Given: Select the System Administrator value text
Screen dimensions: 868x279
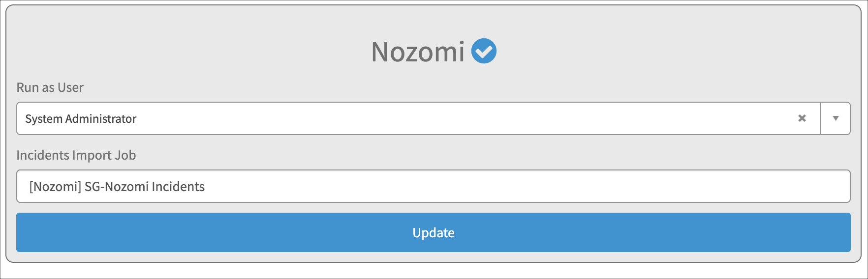Looking at the screenshot, I should click(81, 119).
